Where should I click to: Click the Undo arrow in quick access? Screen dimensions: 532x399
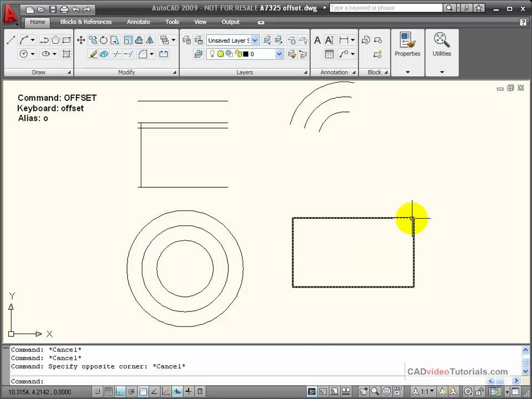[x=76, y=9]
